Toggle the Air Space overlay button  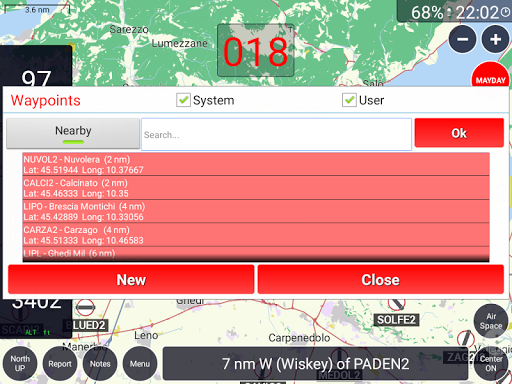pos(491,321)
